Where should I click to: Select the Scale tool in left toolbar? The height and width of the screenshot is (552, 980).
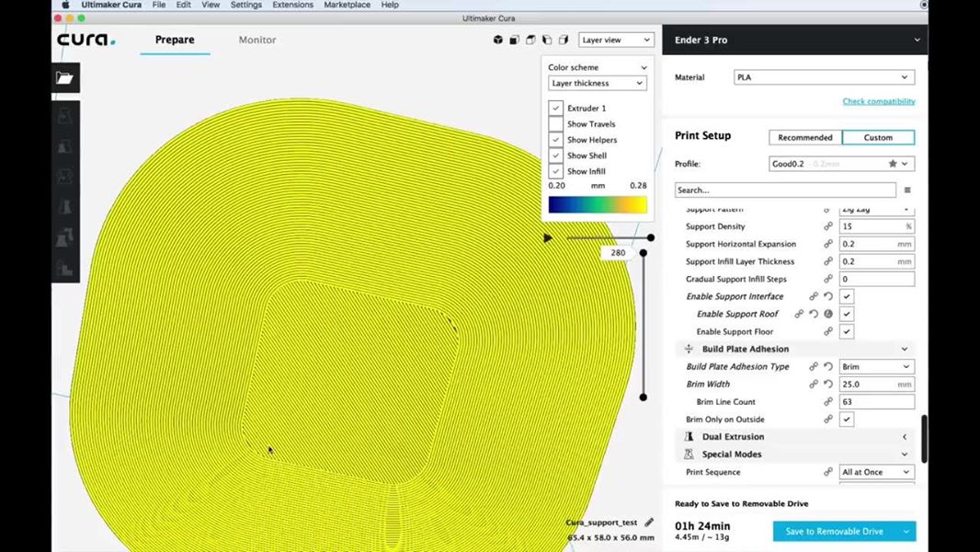coord(65,147)
